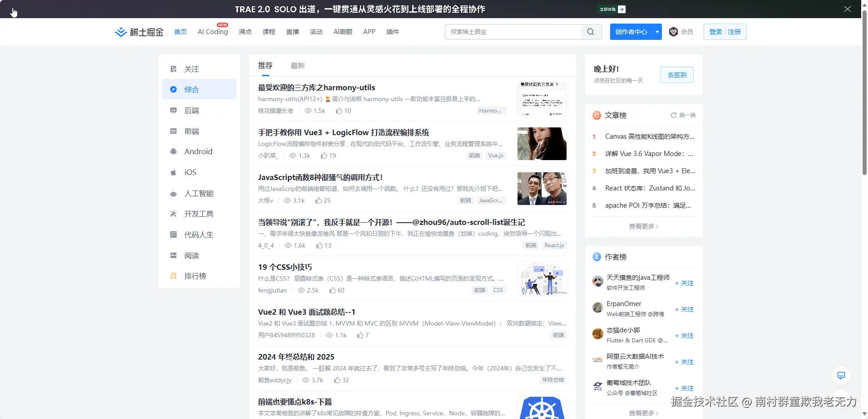Switch to the 推荐 tab
The image size is (868, 419).
coord(266,66)
